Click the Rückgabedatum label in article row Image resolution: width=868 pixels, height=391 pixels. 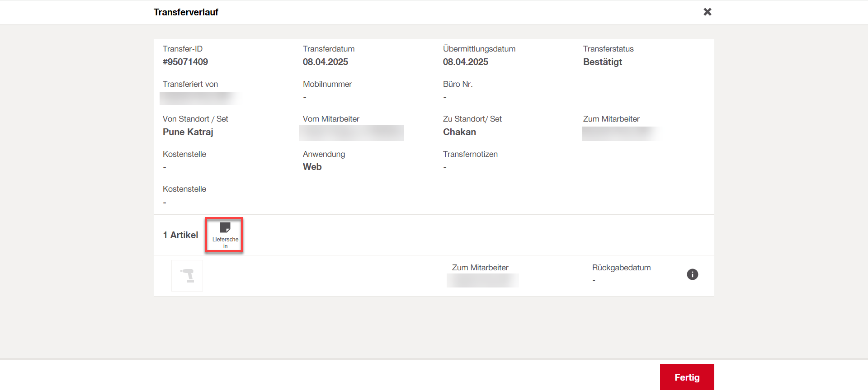coord(621,268)
